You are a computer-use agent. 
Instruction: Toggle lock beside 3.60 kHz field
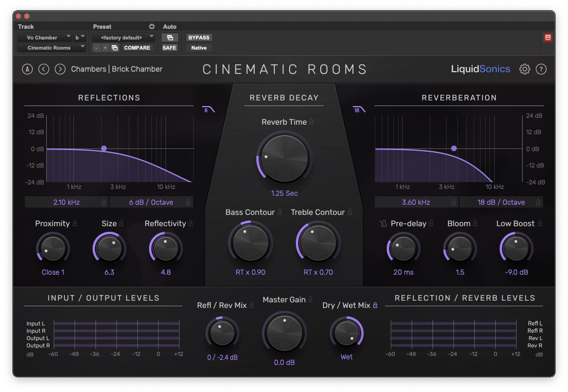click(453, 202)
